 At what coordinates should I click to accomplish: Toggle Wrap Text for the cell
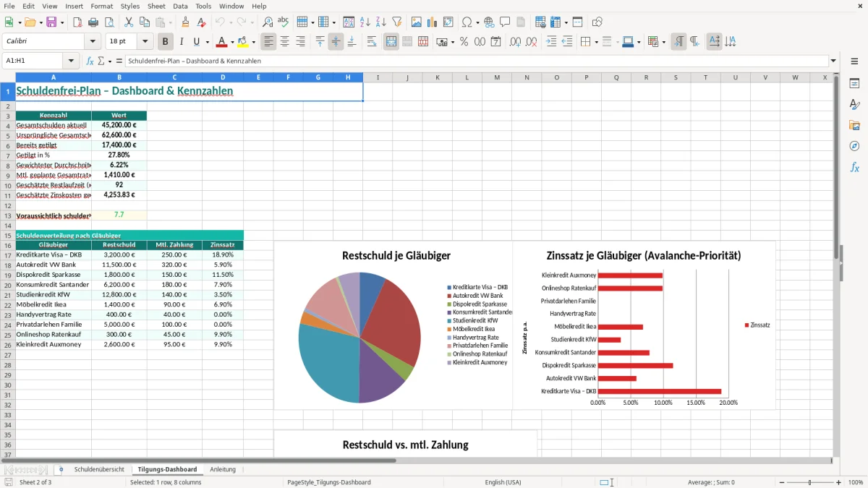coord(372,42)
